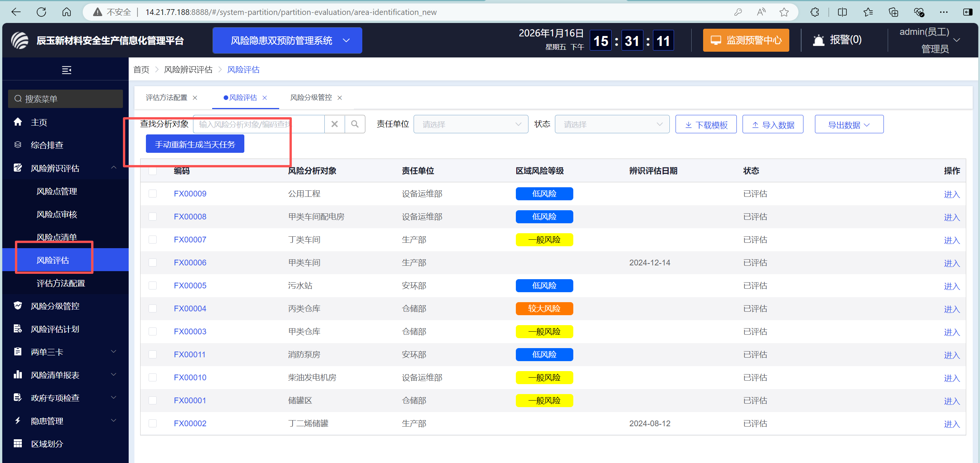Add page to favorites star icon
The image size is (980, 463).
click(784, 12)
